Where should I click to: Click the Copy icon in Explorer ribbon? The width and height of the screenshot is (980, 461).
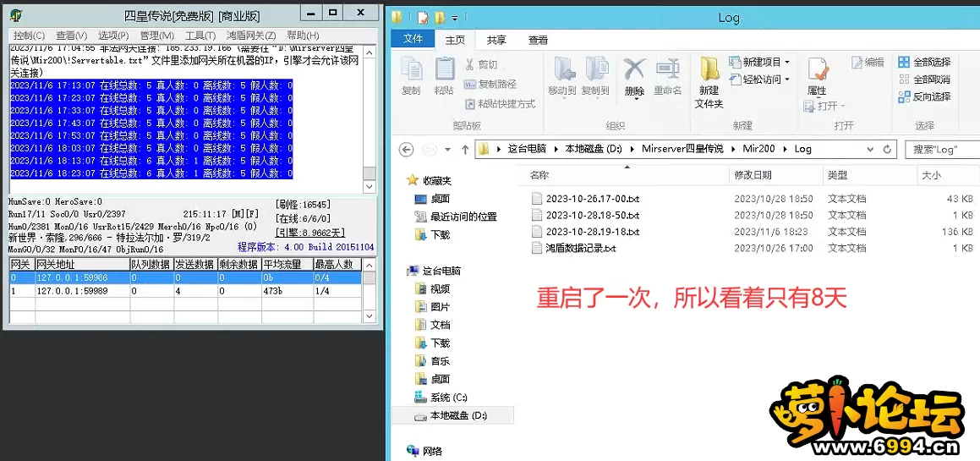411,69
